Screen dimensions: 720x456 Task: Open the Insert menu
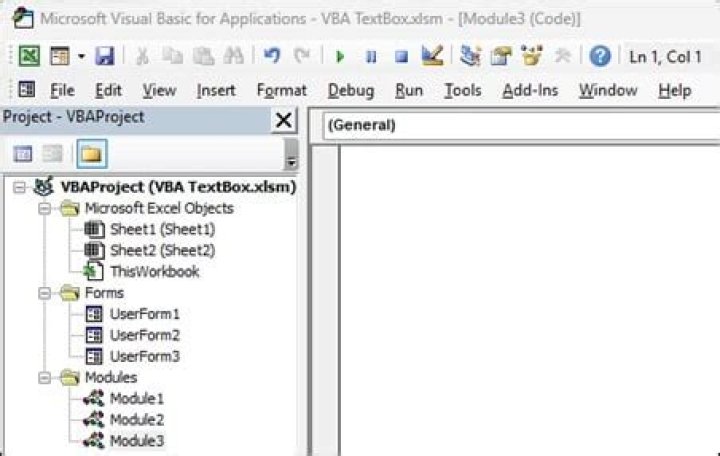click(216, 90)
